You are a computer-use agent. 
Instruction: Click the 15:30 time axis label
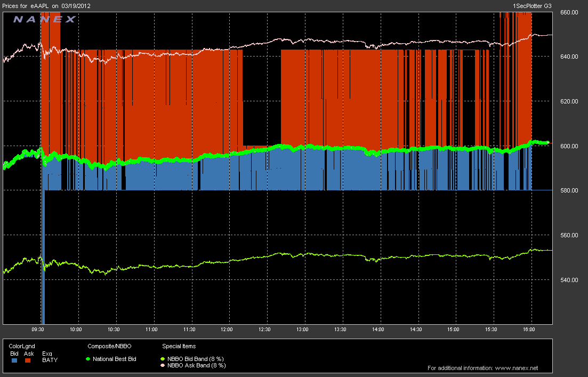491,330
